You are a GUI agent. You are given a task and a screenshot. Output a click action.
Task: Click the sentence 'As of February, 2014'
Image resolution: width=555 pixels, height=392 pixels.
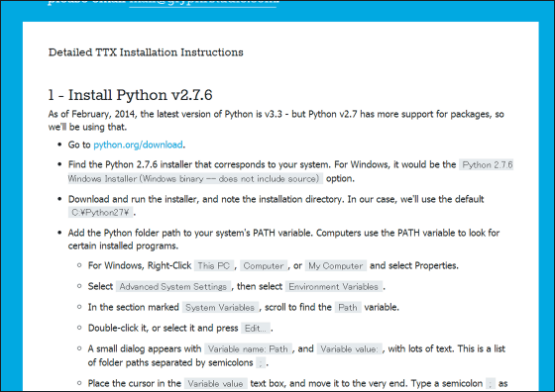[92, 114]
